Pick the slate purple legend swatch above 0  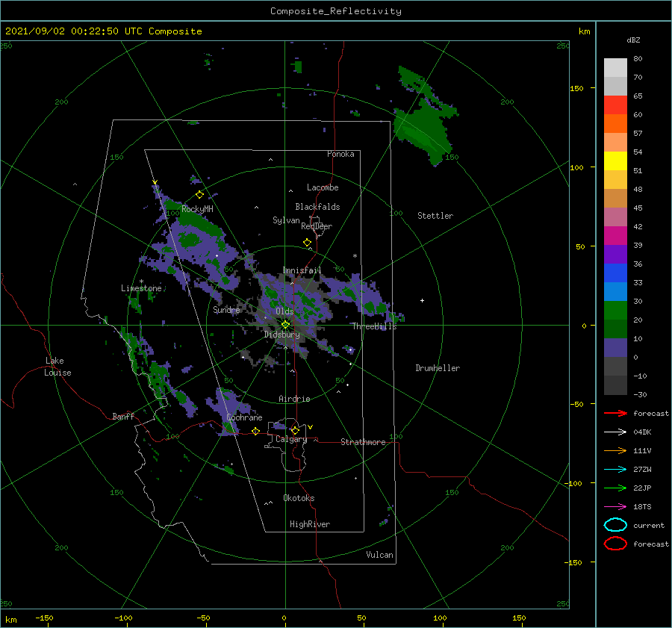[615, 347]
